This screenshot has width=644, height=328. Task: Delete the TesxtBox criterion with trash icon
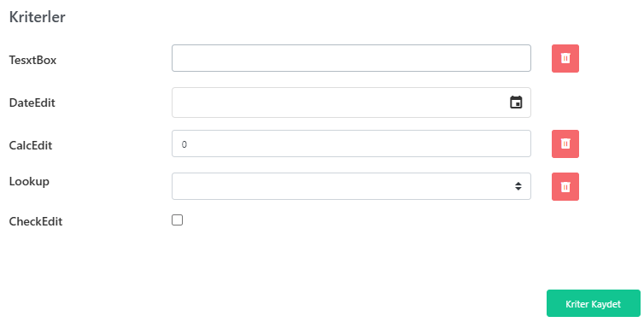pos(565,59)
